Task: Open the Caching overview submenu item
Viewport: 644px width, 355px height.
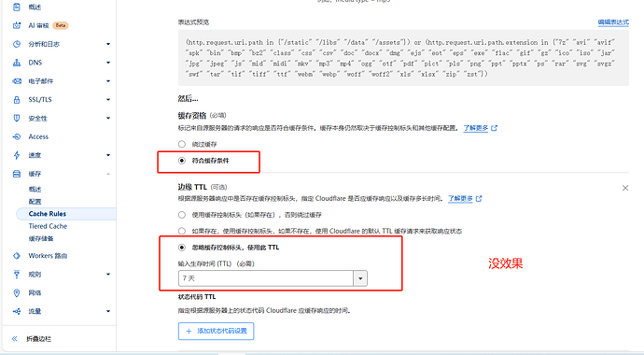Action: click(x=35, y=189)
